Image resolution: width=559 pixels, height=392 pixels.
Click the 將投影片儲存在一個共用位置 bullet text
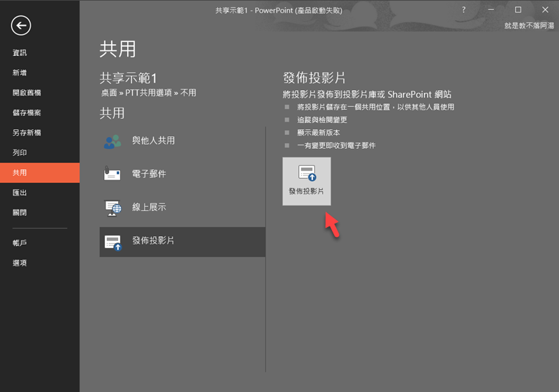tap(376, 107)
